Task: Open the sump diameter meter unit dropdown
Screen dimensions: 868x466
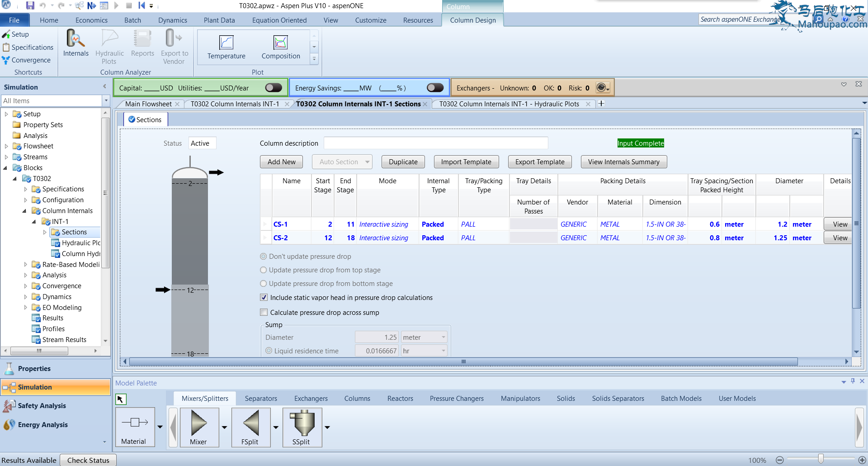Action: pyautogui.click(x=443, y=338)
